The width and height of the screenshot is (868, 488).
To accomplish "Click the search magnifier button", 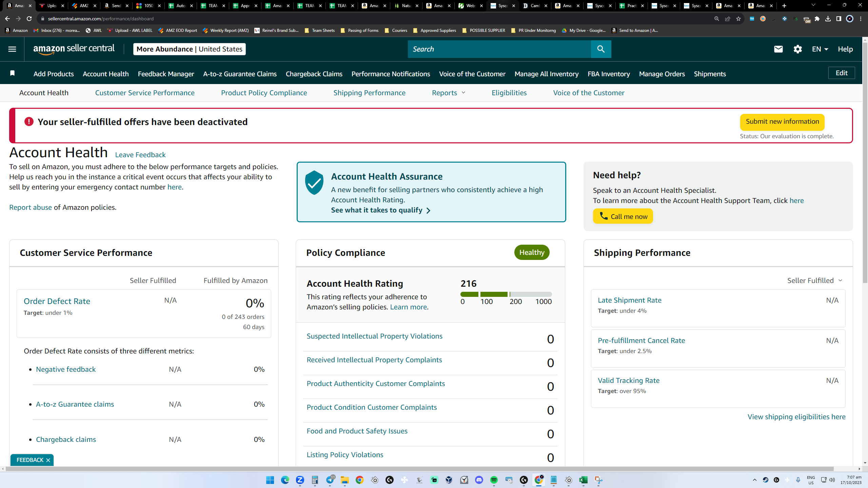I will (601, 49).
